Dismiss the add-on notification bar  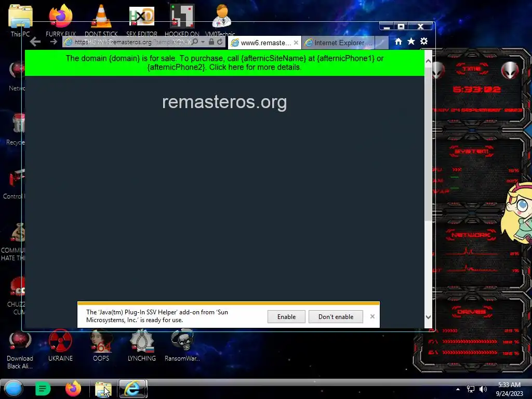click(x=372, y=316)
